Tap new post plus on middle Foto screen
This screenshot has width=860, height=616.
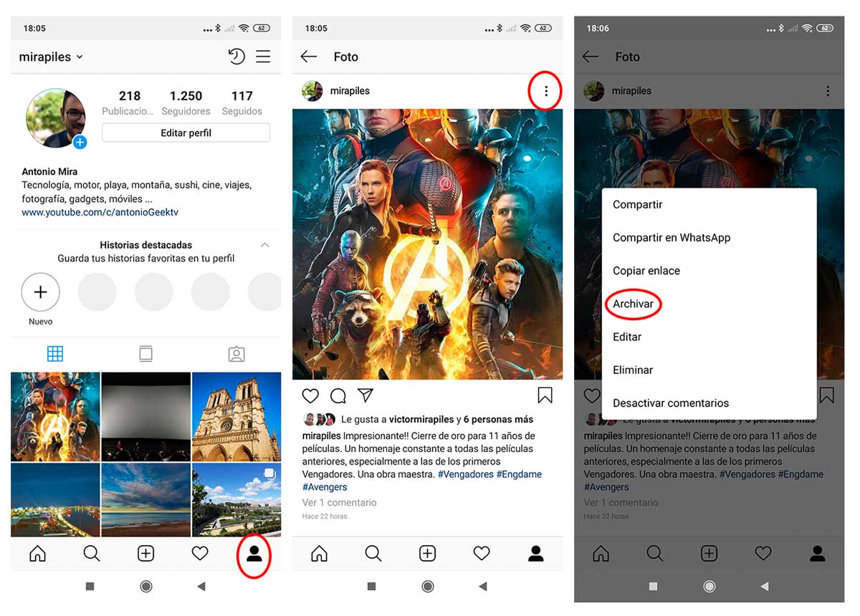tap(427, 553)
